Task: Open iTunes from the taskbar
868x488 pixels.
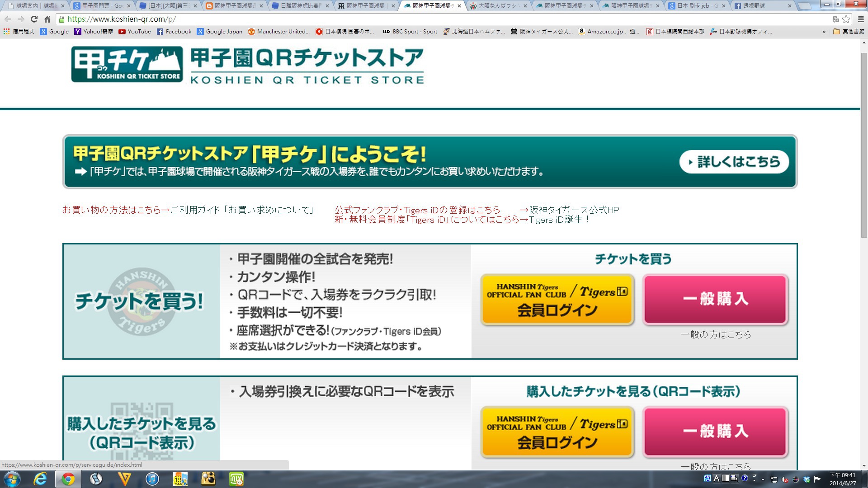Action: pos(152,479)
